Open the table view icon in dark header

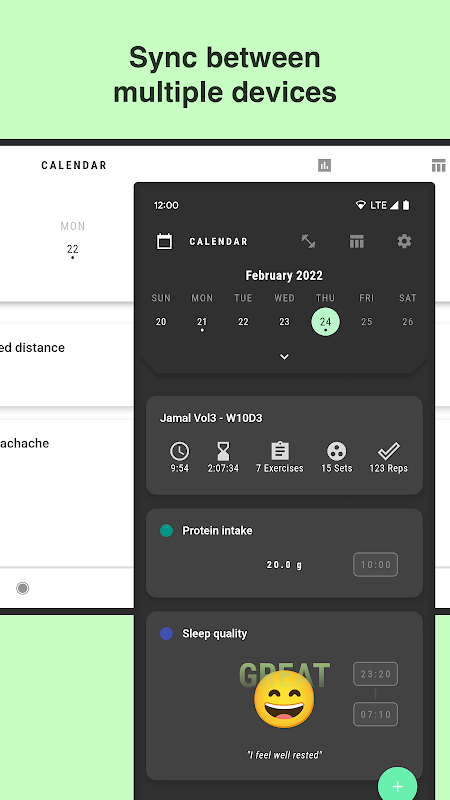(357, 241)
